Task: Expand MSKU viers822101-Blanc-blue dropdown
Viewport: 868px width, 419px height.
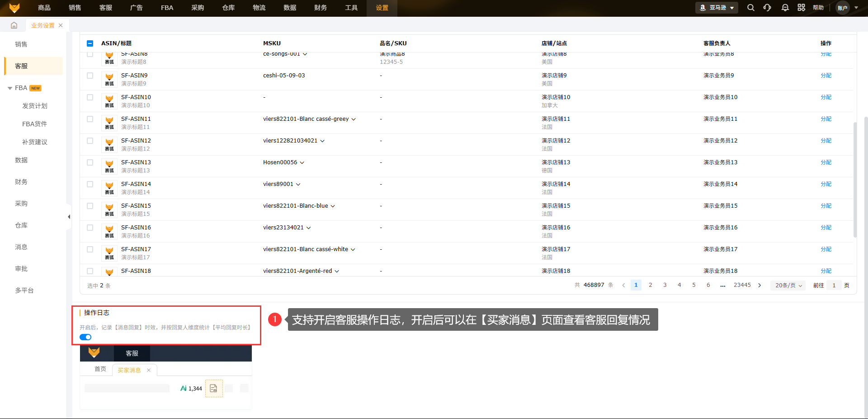Action: pos(333,206)
